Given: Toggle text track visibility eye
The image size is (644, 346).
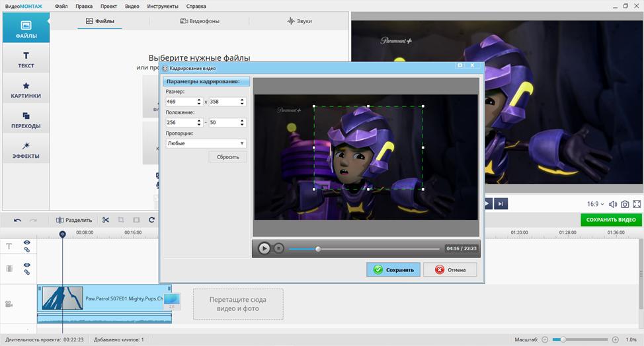Looking at the screenshot, I should (x=26, y=243).
